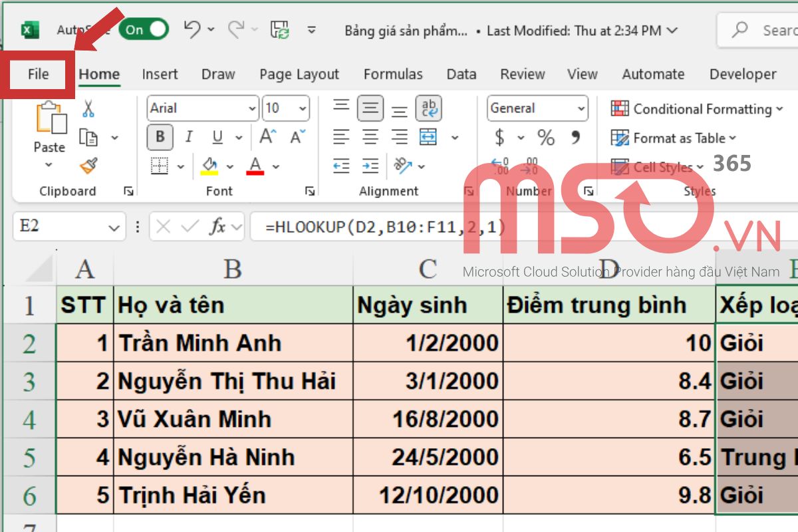Screen dimensions: 798x532
Task: Click the formula bar Enter checkmark icon
Action: pos(190,226)
